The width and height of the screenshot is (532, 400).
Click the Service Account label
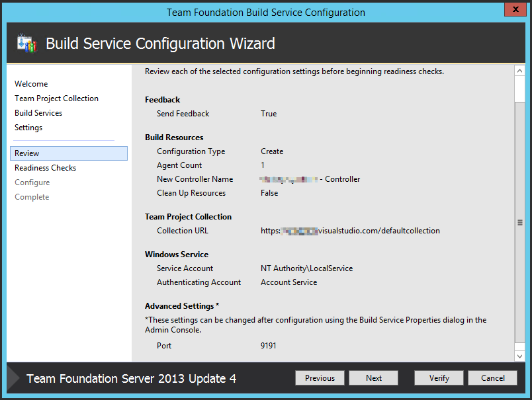pyautogui.click(x=185, y=268)
